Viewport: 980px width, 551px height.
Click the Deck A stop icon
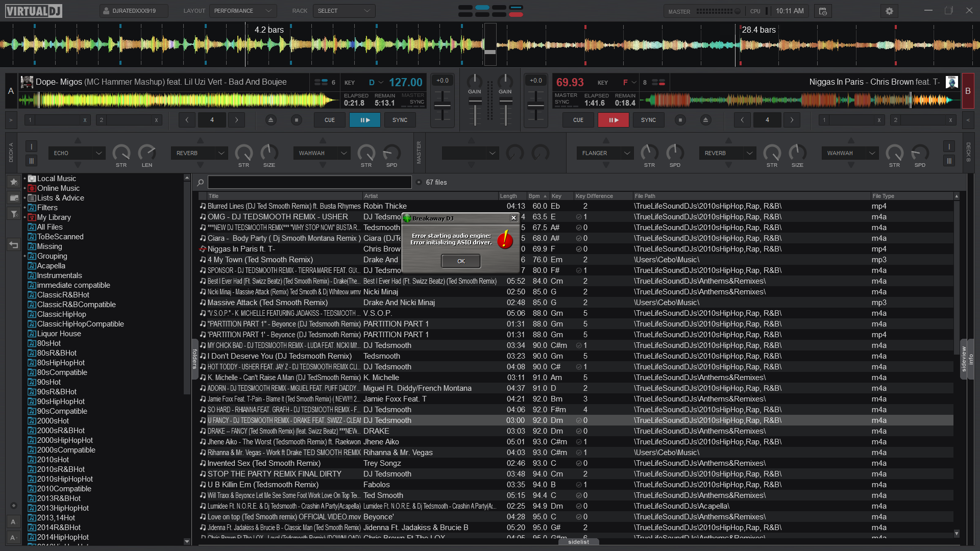click(297, 120)
